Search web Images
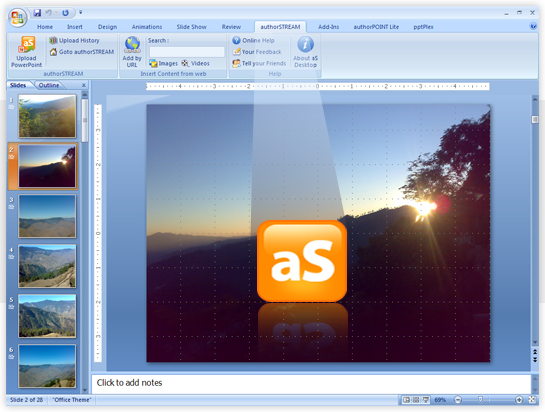This screenshot has width=545, height=412. [x=163, y=63]
